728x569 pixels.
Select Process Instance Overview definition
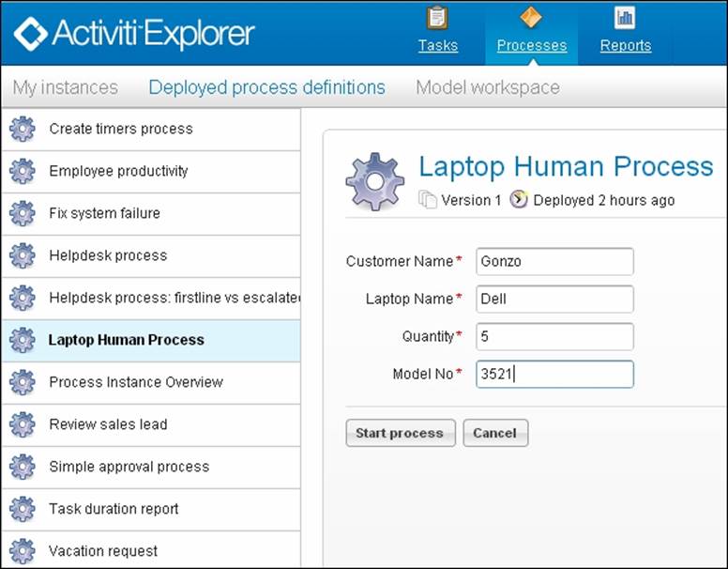pos(151,383)
